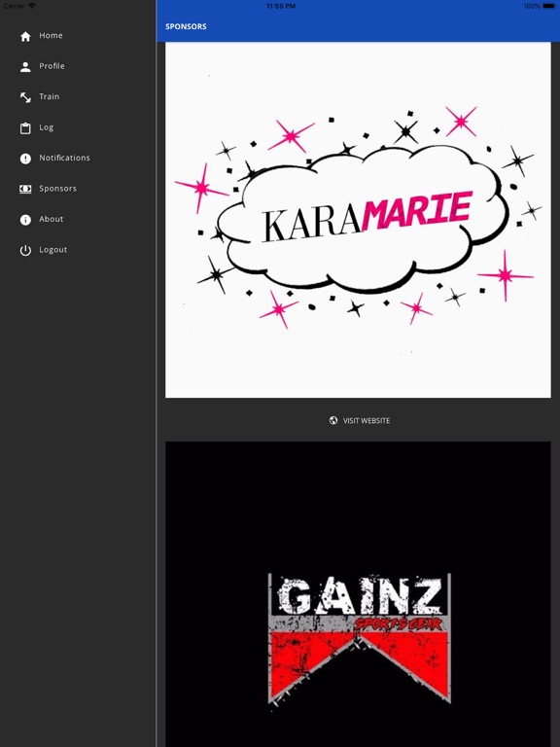The height and width of the screenshot is (747, 560).
Task: Click the Log clipboard icon
Action: click(25, 128)
